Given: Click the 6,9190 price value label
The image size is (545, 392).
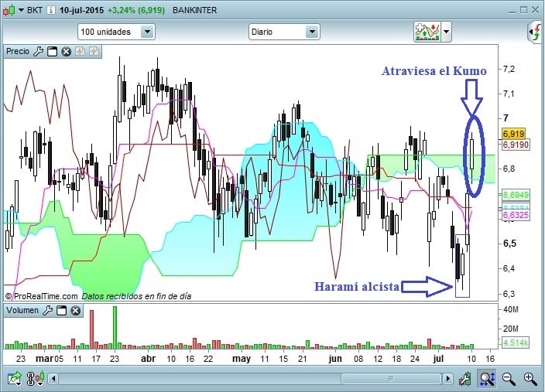Looking at the screenshot, I should point(516,145).
